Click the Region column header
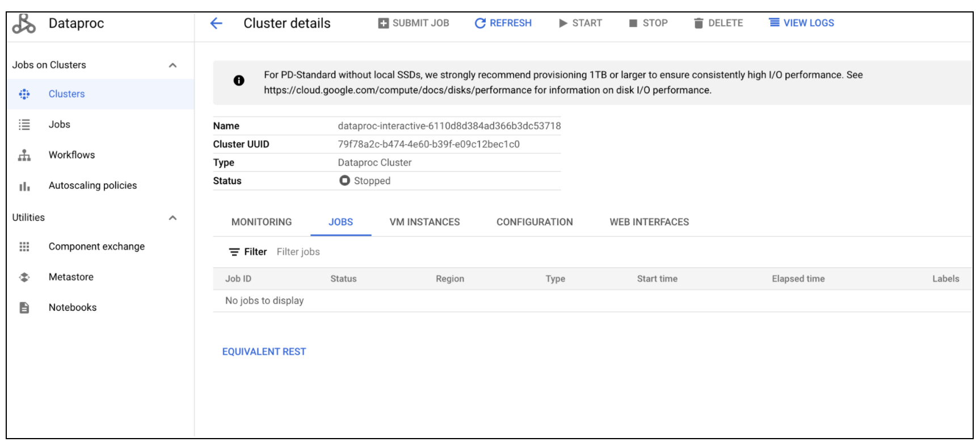Viewport: 980px width, 446px height. pos(450,279)
